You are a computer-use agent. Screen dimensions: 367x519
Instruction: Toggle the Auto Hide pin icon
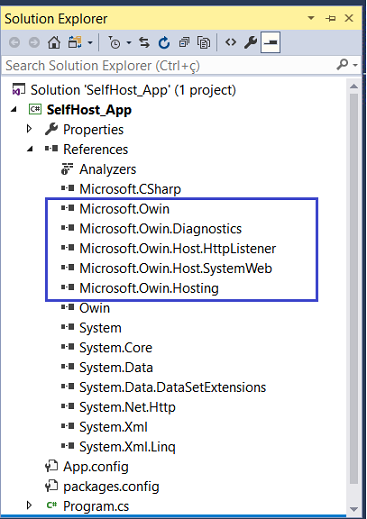click(331, 18)
